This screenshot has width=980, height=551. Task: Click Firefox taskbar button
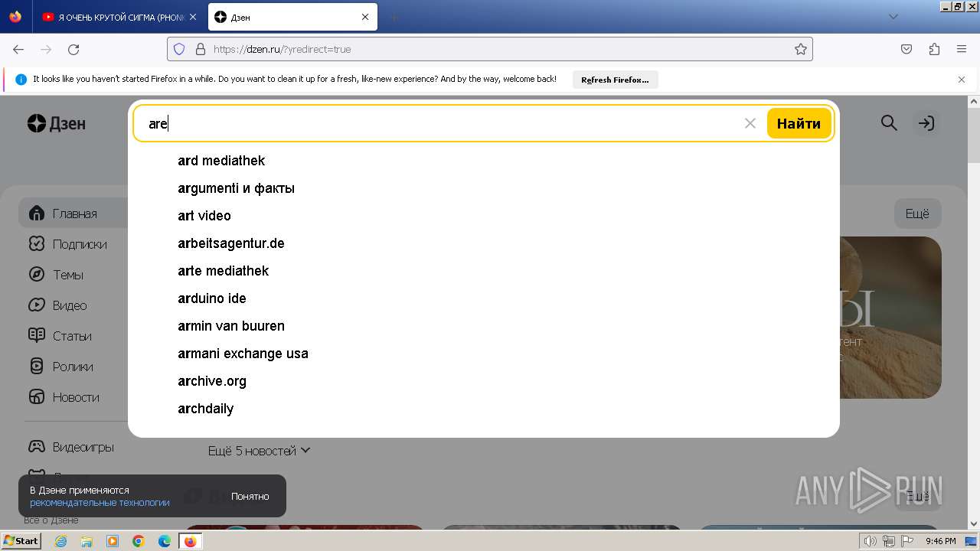click(x=191, y=541)
